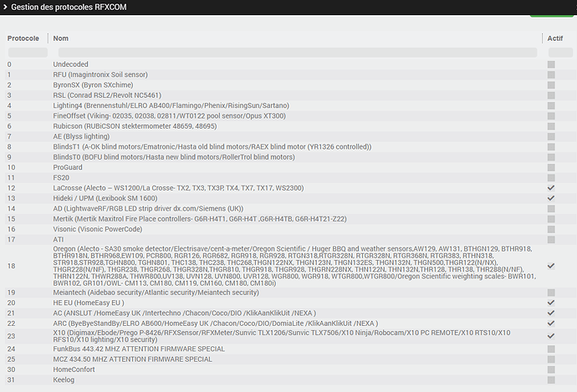Image resolution: width=577 pixels, height=392 pixels.
Task: Disable the HE EU HomeEasy checkbox
Action: click(550, 303)
